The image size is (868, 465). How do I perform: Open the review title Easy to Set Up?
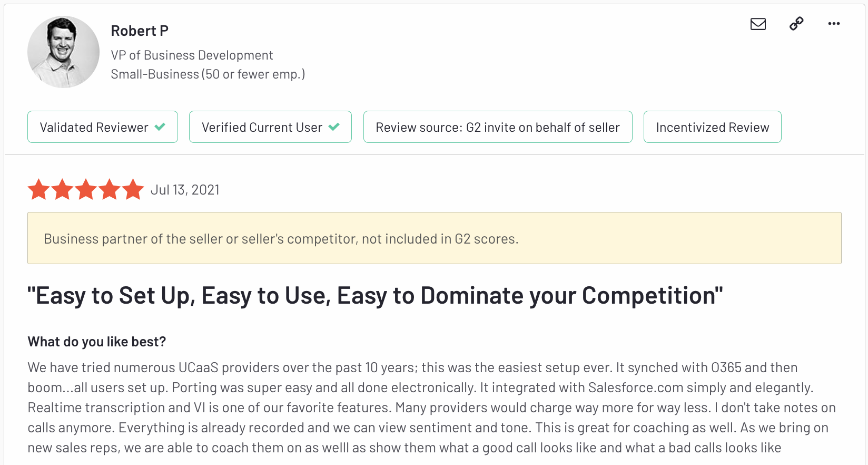[x=375, y=295]
